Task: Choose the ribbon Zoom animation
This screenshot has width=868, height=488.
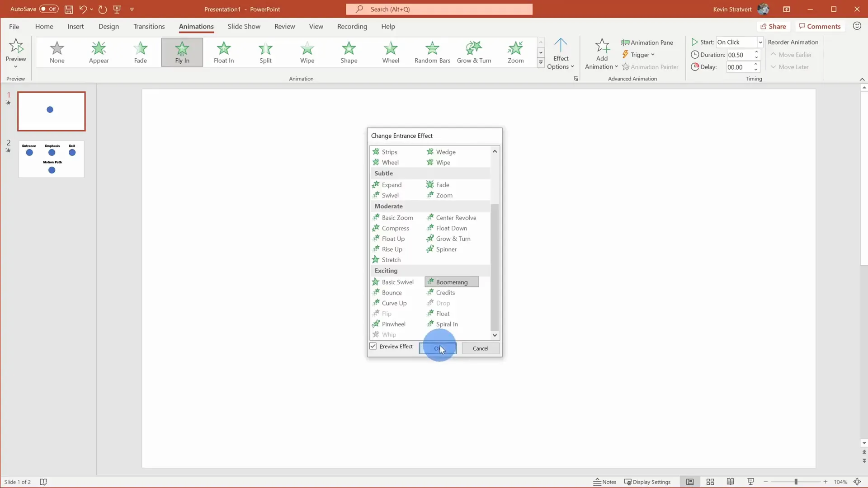Action: click(x=515, y=52)
